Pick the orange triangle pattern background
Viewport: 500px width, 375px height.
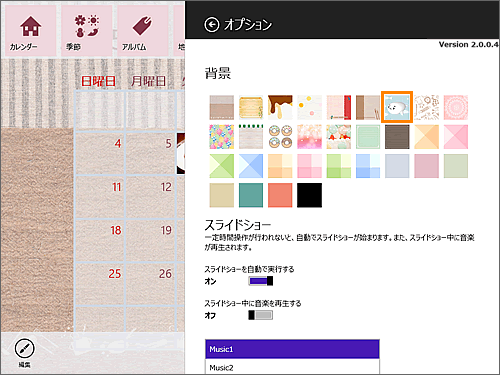[x=427, y=137]
